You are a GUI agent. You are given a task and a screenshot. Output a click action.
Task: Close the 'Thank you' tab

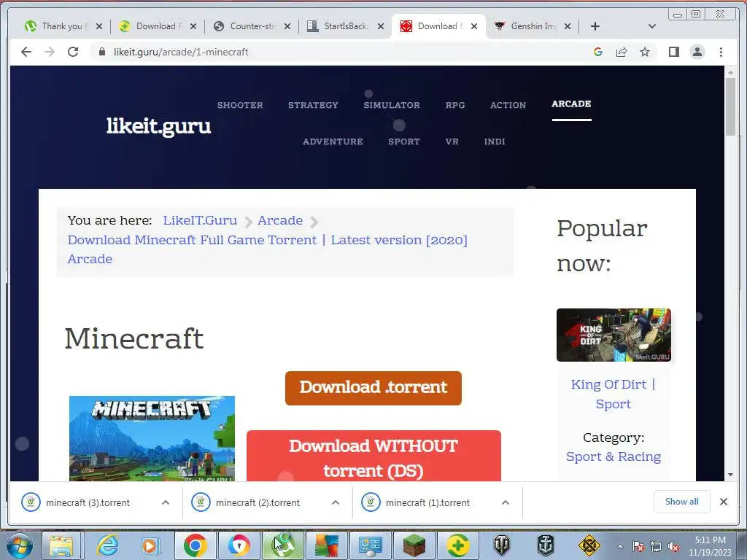(99, 26)
